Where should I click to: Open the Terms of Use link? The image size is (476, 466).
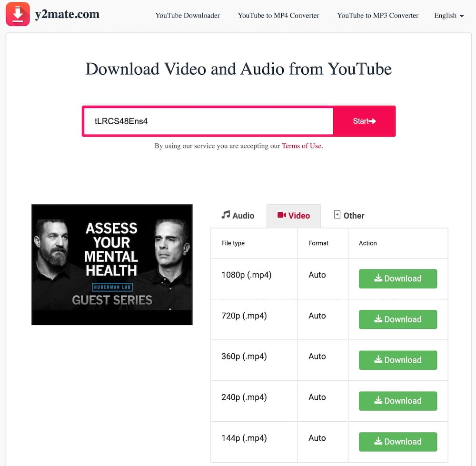point(301,146)
